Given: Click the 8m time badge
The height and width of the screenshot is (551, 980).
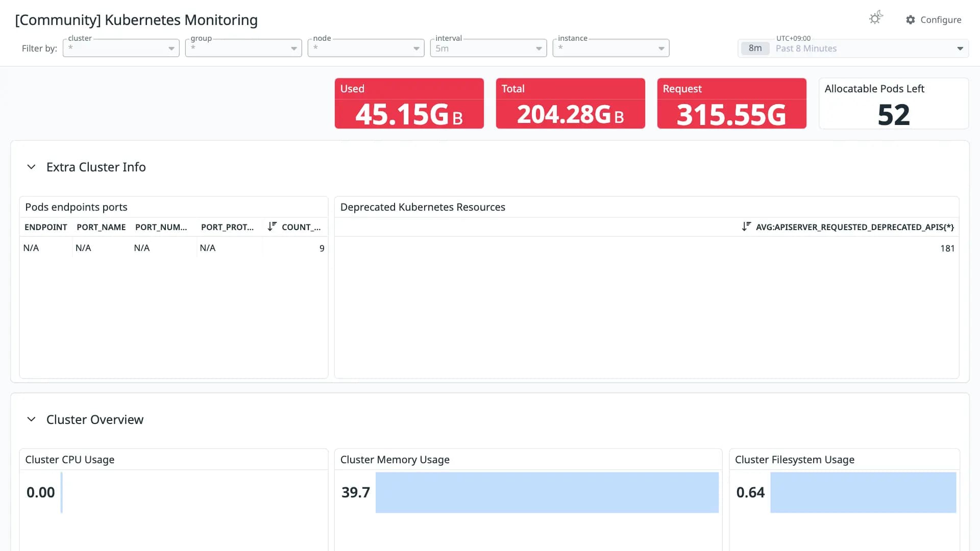Looking at the screenshot, I should coord(755,48).
